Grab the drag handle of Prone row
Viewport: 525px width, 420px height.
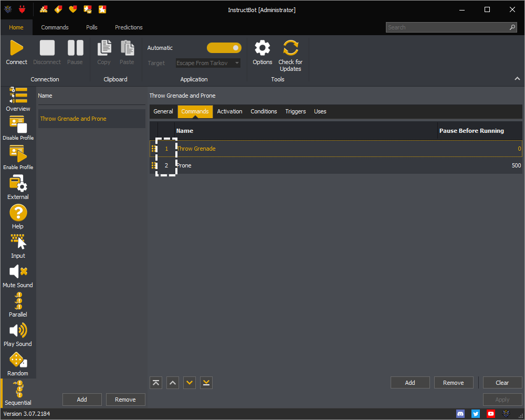tap(154, 165)
